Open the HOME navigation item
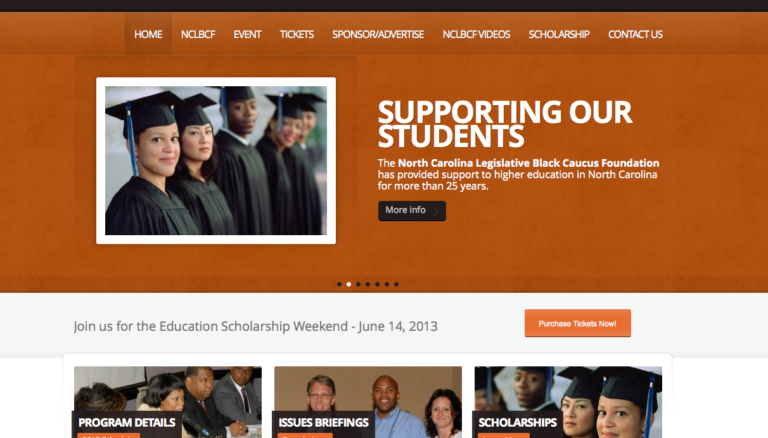Screen dimensions: 768x438 click(148, 34)
